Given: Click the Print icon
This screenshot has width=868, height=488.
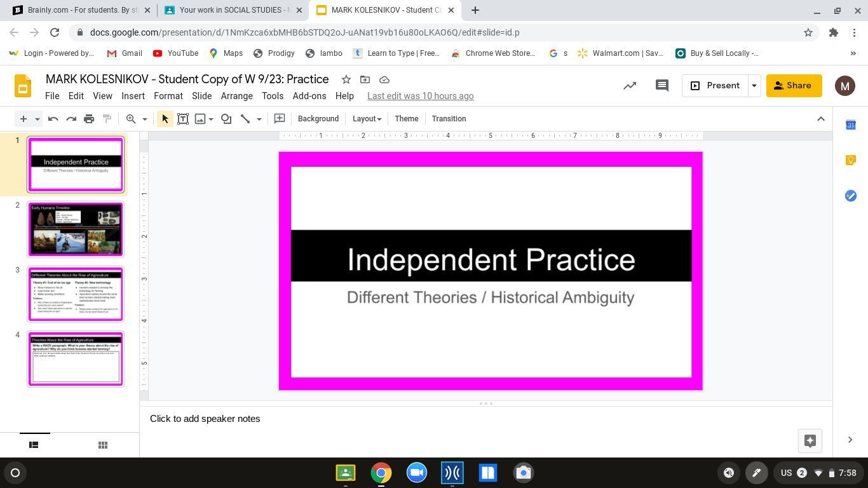Looking at the screenshot, I should pos(89,119).
